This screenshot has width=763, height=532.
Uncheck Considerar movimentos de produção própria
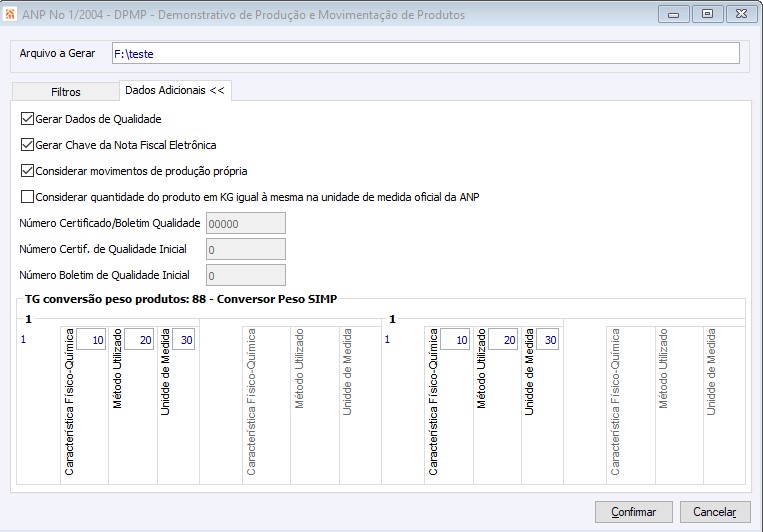[x=27, y=171]
